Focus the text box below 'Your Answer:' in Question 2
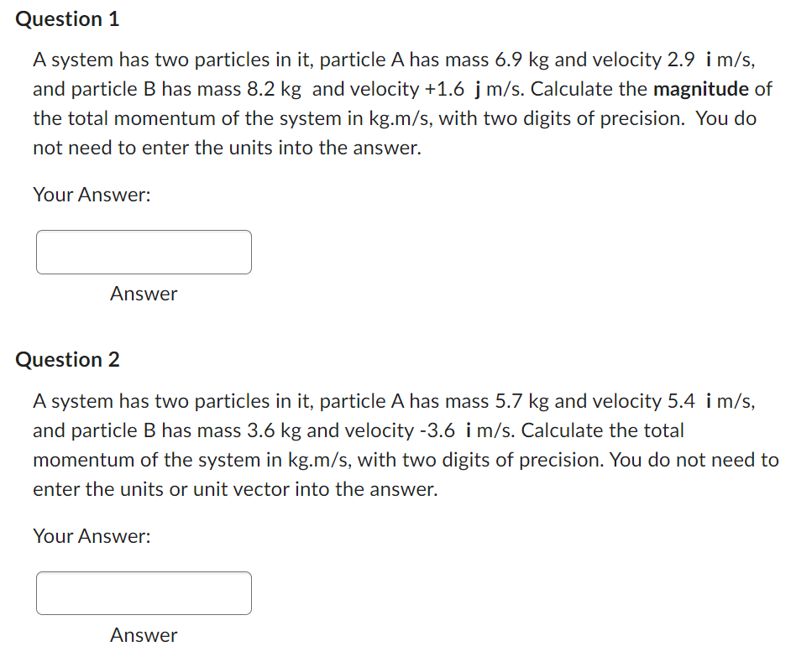812x657 pixels. [x=143, y=593]
